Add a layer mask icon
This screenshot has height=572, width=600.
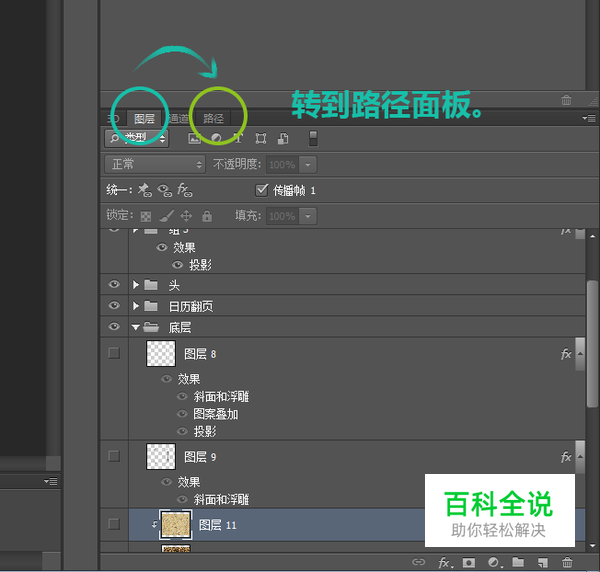point(469,562)
